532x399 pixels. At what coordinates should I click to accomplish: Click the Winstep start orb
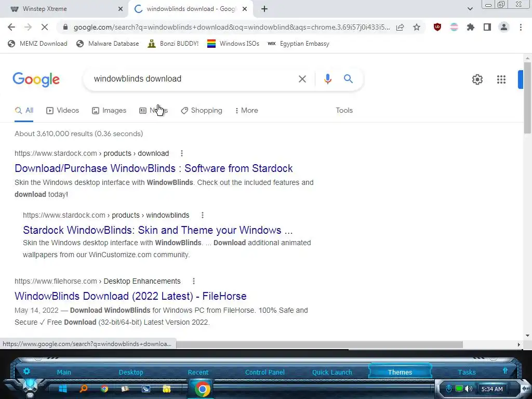pyautogui.click(x=30, y=388)
